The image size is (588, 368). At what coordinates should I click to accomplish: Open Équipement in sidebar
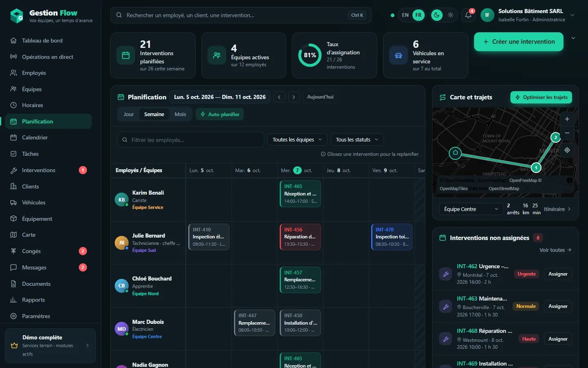click(x=49, y=219)
